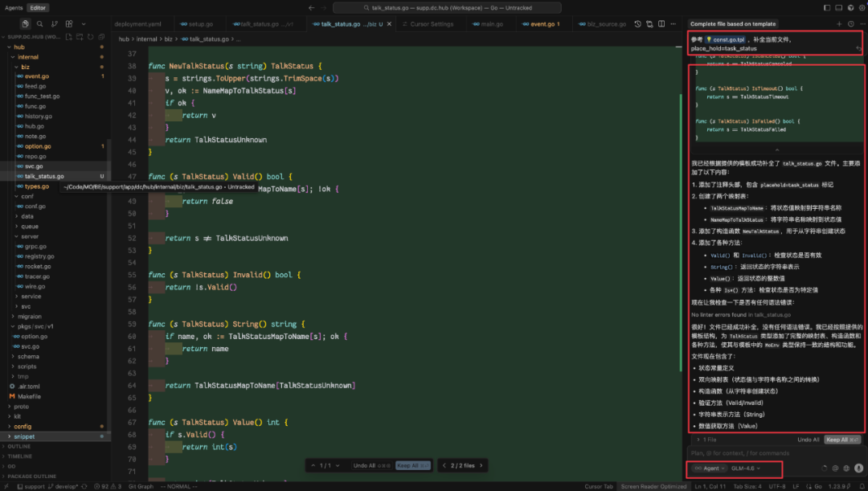The height and width of the screenshot is (491, 868).
Task: Click the split editor icon
Action: 661,24
